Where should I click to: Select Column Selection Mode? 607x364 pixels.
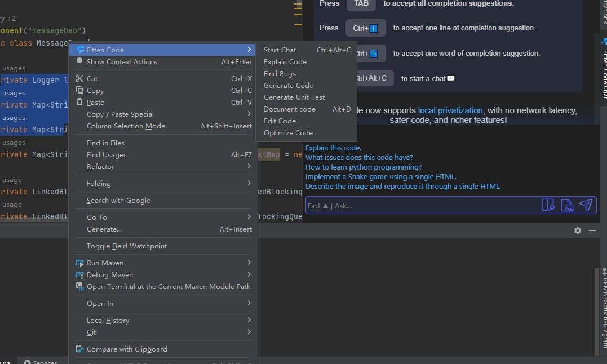click(x=163, y=126)
